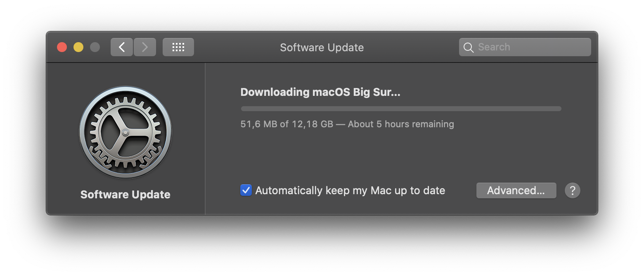Show all preferences via the grid icon
Screen dimensions: 644x276
[x=178, y=47]
